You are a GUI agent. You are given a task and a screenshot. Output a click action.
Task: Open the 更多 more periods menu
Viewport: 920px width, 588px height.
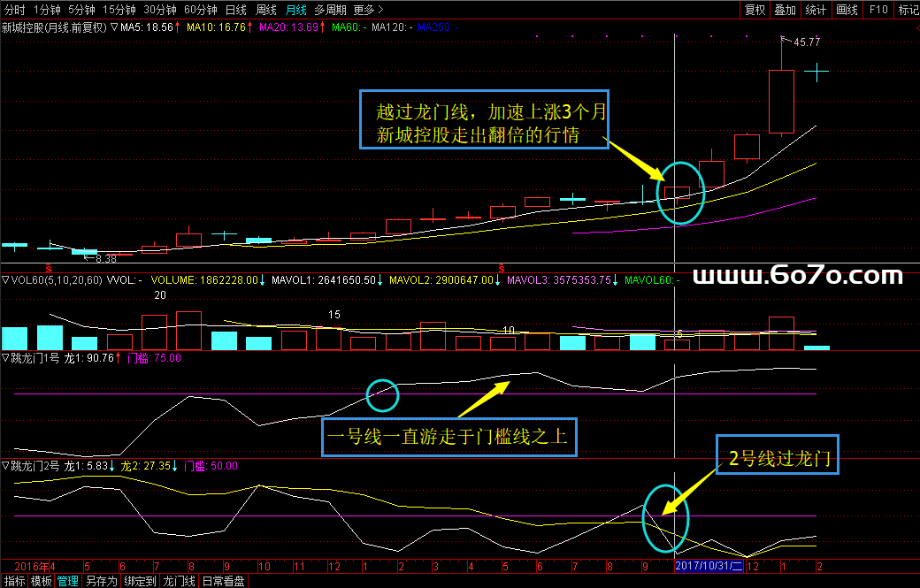(x=368, y=10)
